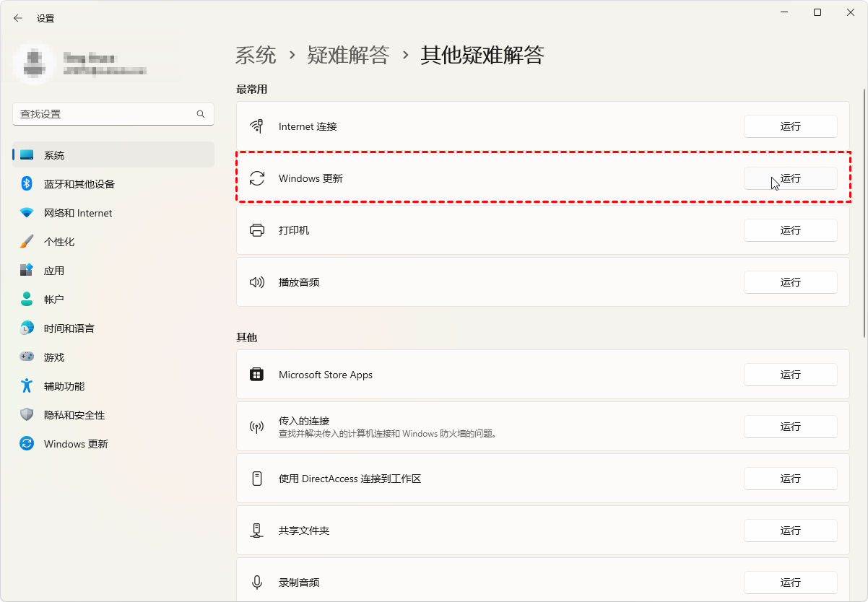This screenshot has width=868, height=602.
Task: Select Gaming (游戏) in sidebar
Action: click(x=54, y=357)
